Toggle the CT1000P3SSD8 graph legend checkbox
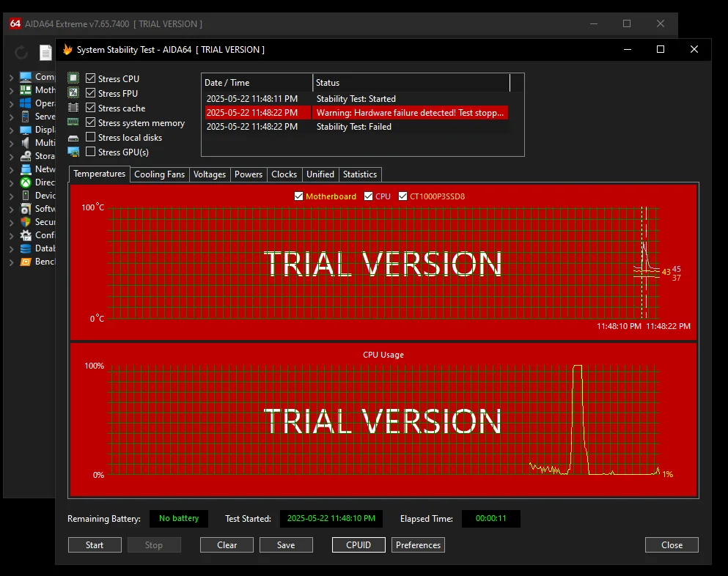 (403, 196)
